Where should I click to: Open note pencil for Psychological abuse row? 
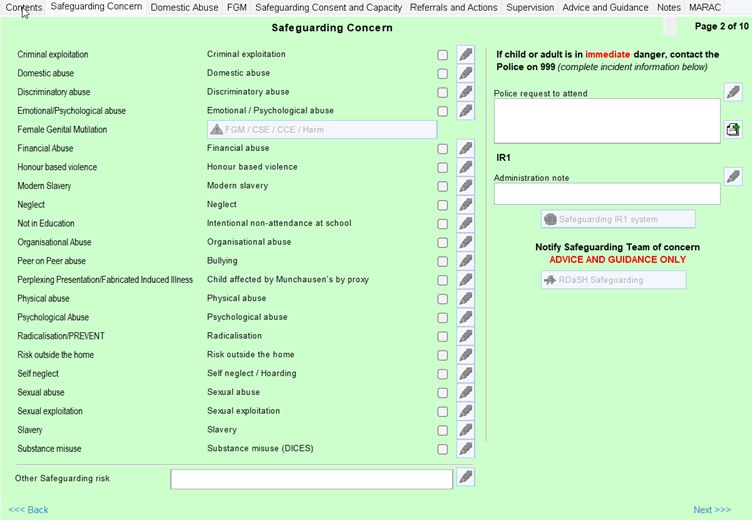point(465,317)
